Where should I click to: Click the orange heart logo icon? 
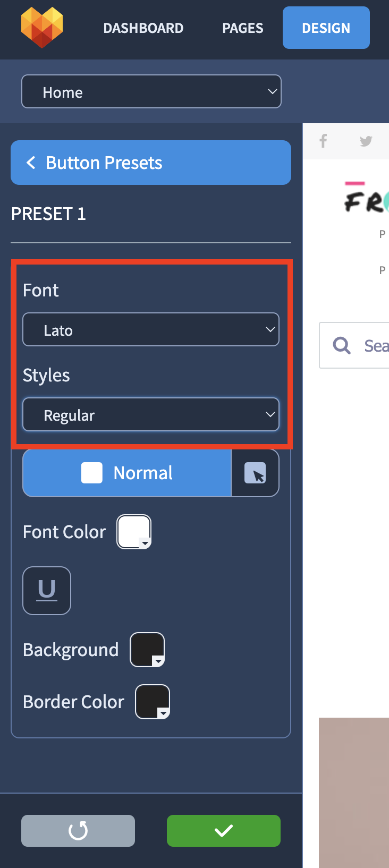coord(42,27)
